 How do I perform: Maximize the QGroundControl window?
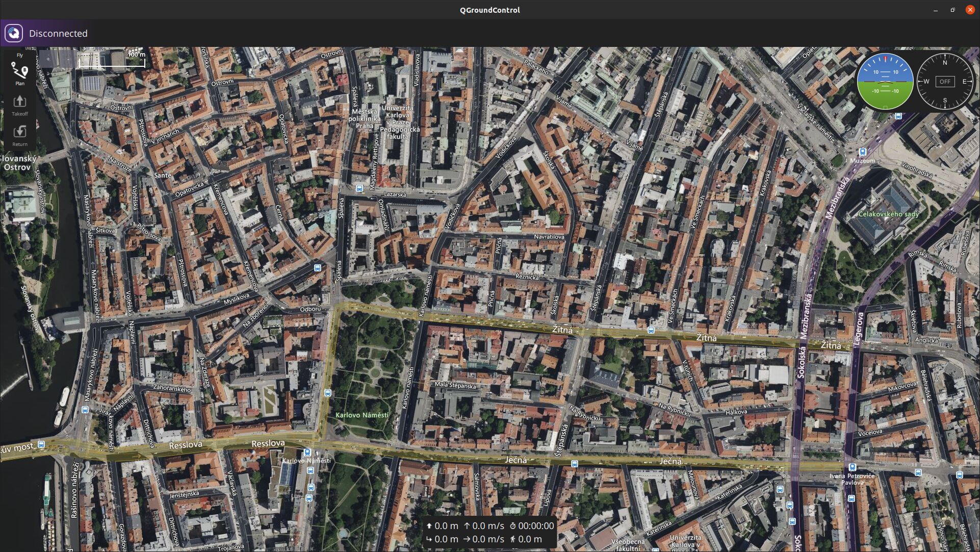click(x=952, y=10)
